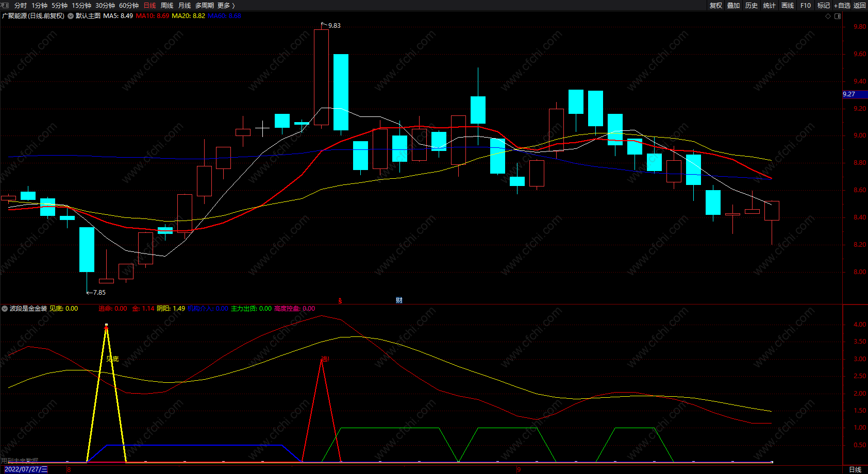
Task: Open the main chart indicator dropdown arrow
Action: coord(71,16)
